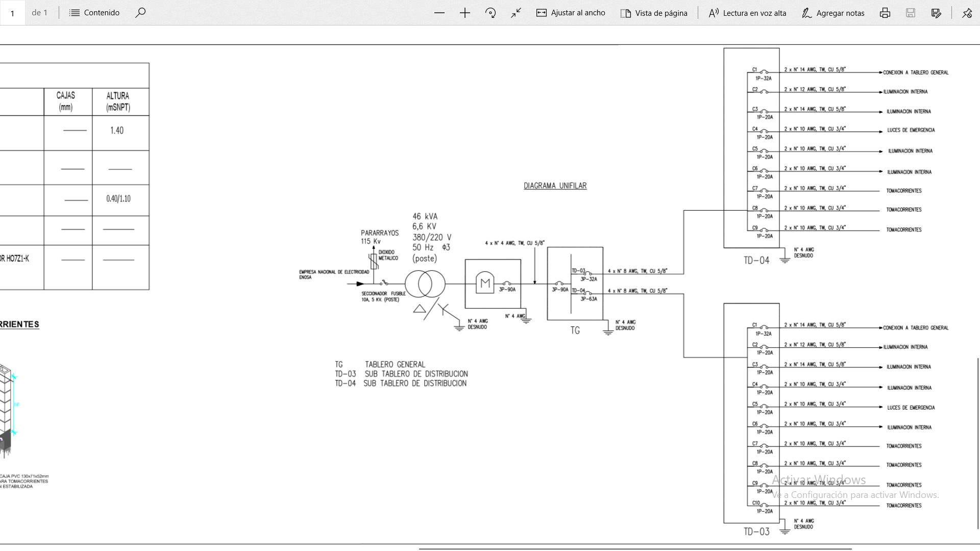Screen dimensions: 980x551
Task: Click the zoom in plus icon
Action: click(464, 13)
